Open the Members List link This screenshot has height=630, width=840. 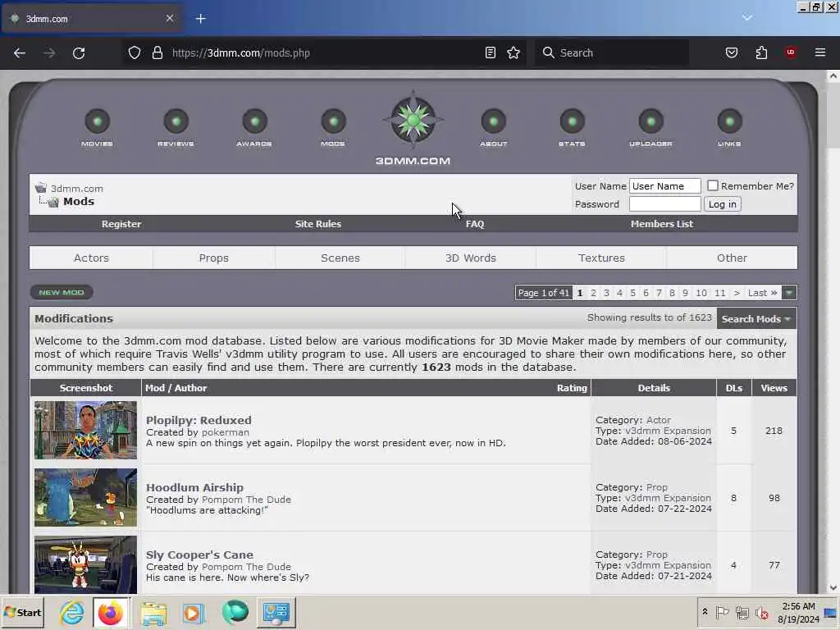[662, 224]
